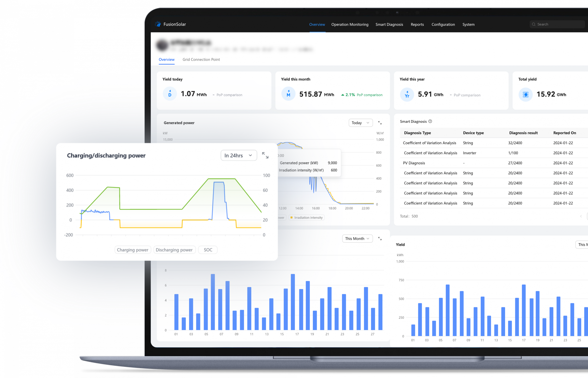Click the Yield this year Yr icon
The height and width of the screenshot is (378, 588).
[407, 95]
